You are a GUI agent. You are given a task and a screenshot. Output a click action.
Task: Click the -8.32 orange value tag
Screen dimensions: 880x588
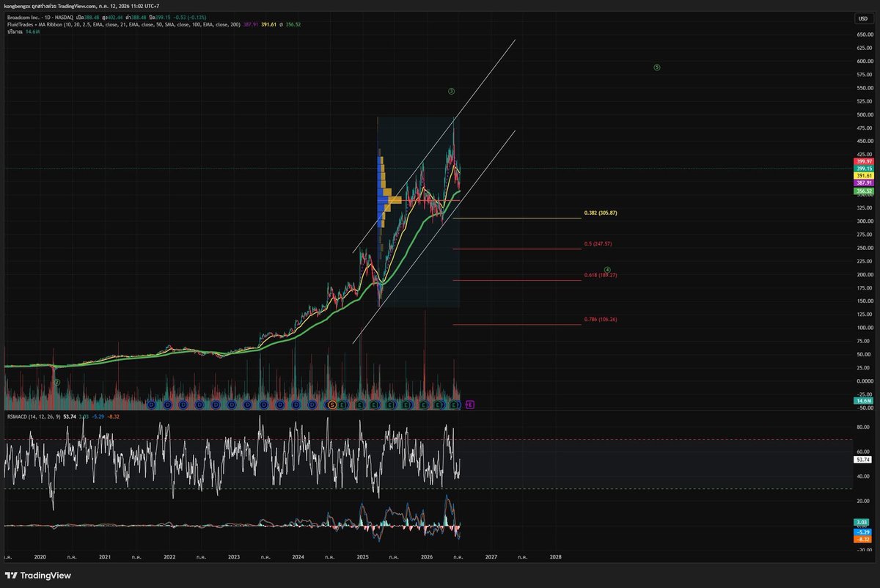pos(862,538)
